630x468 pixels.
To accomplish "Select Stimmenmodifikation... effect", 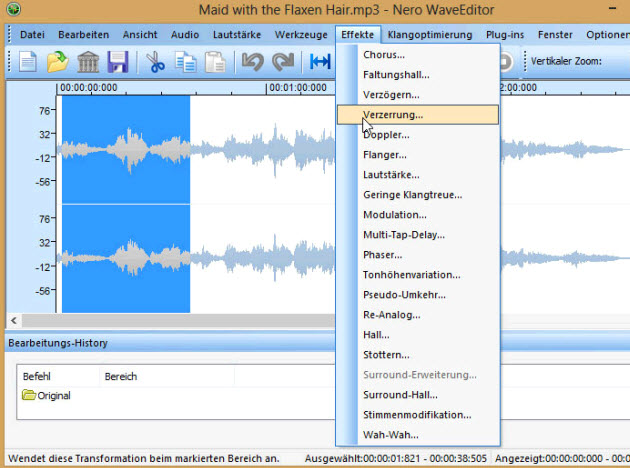I will 418,415.
